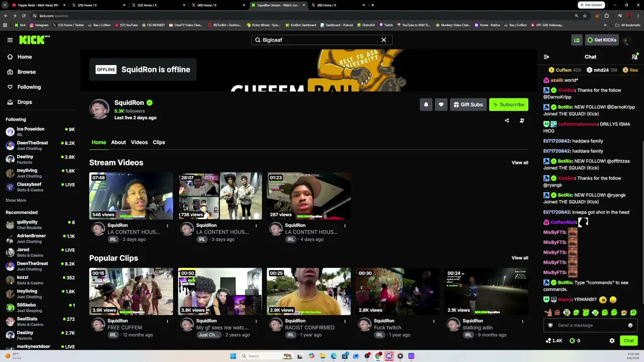The image size is (644, 362).
Task: Click the Ask Gemini button in Chrome
Action: pos(591,5)
